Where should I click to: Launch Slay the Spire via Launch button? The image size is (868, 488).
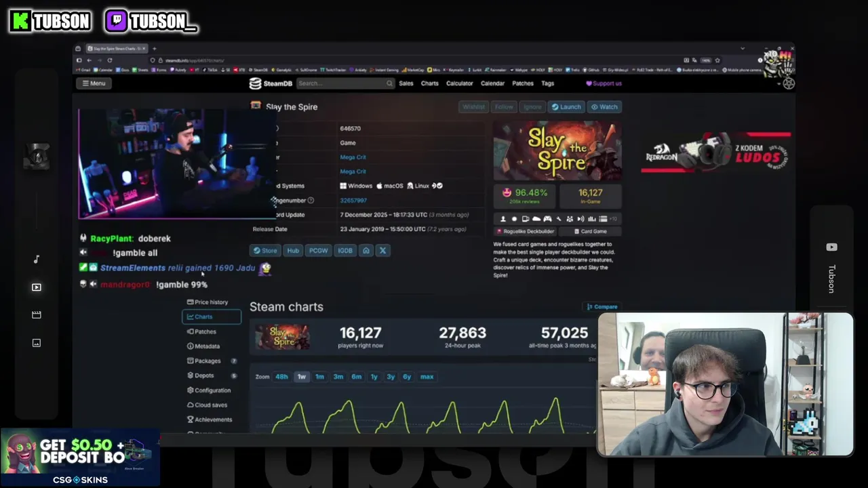click(566, 107)
